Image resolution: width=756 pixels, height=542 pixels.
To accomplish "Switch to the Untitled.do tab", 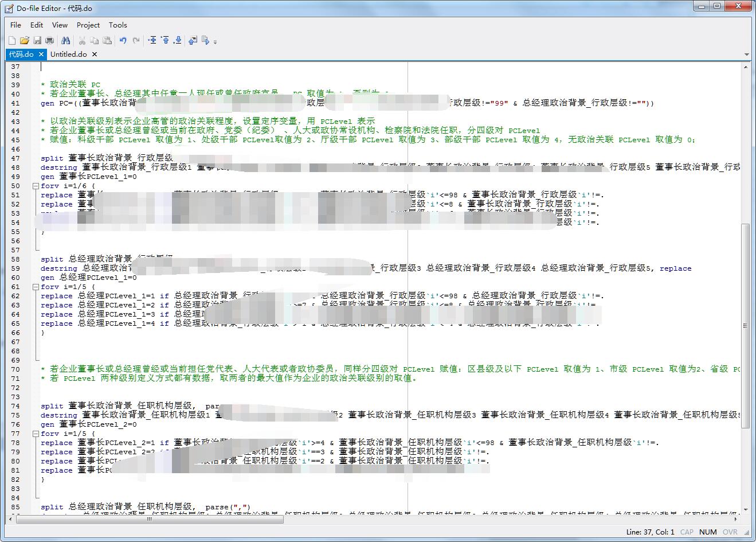I will coord(68,54).
